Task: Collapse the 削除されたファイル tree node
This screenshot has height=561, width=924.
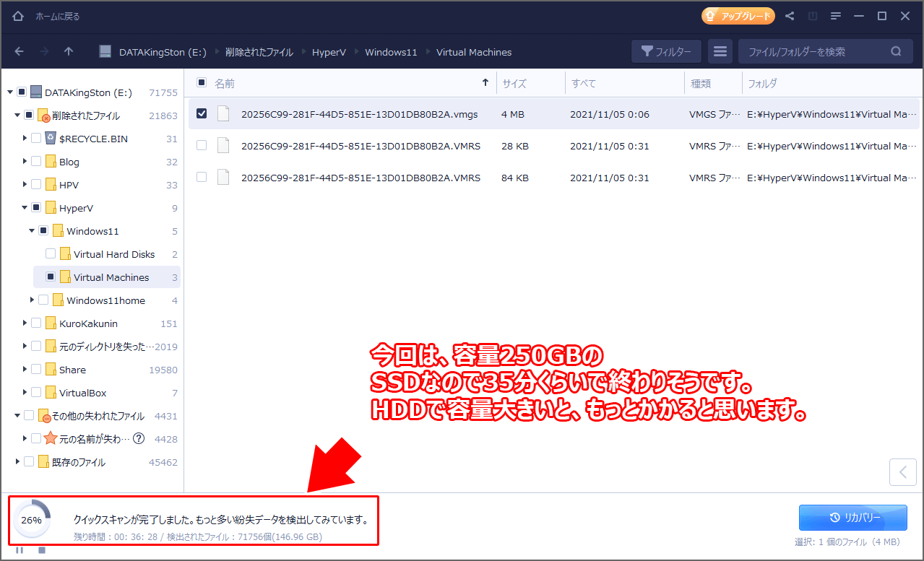Action: (x=17, y=116)
